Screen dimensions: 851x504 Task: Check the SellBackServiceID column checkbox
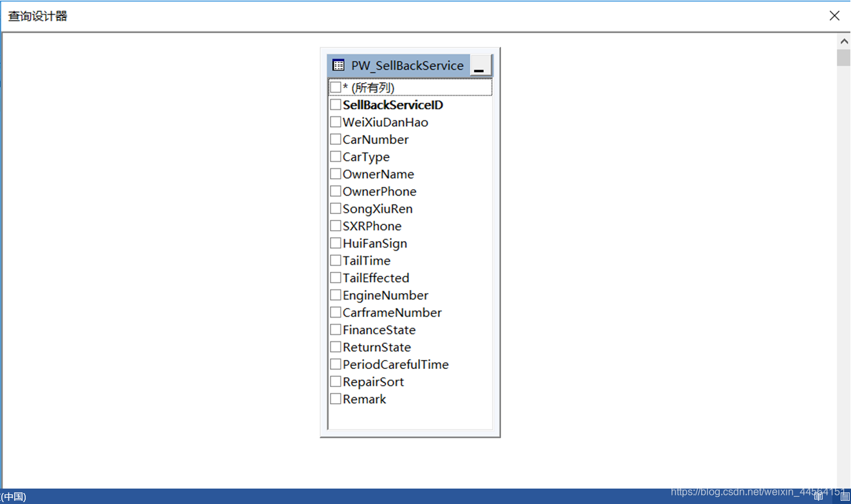pos(336,104)
